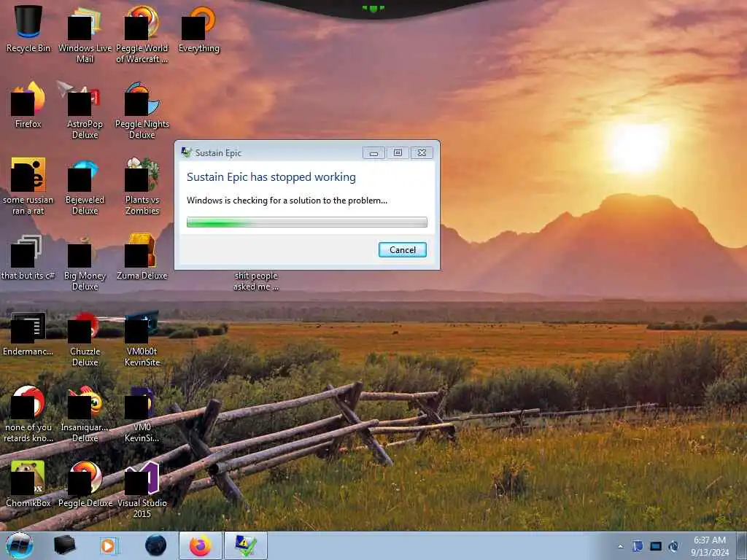Screen dimensions: 747x560
Task: Click the black box taskbar icon
Action: 65,545
